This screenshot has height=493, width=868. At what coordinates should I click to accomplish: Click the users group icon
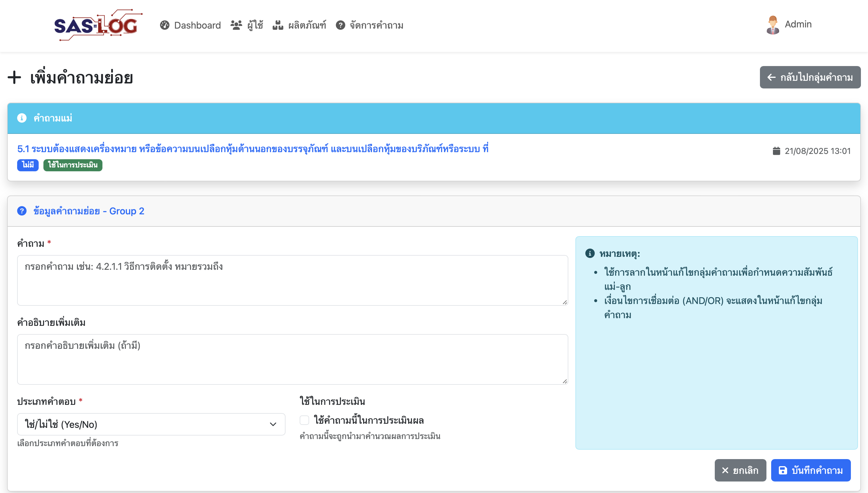click(x=236, y=25)
